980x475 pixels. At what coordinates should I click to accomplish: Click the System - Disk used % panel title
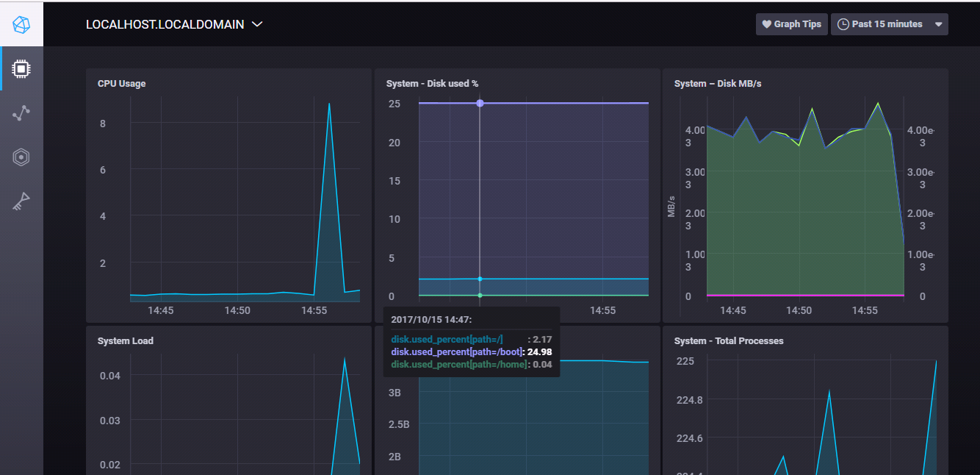coord(432,84)
